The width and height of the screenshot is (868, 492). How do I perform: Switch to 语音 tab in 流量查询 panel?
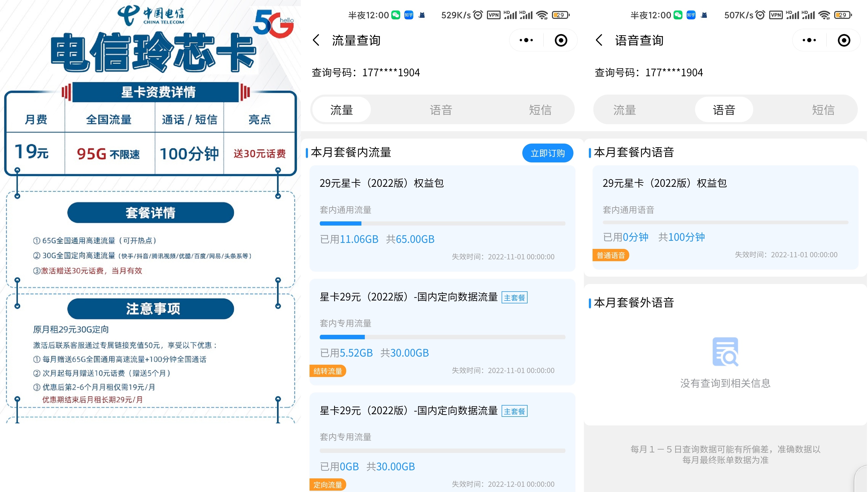tap(441, 110)
